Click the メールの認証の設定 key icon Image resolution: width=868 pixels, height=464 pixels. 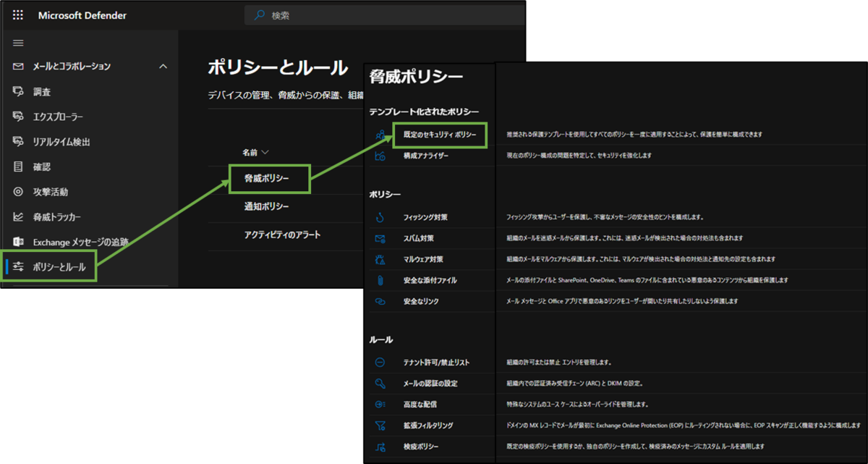click(380, 383)
